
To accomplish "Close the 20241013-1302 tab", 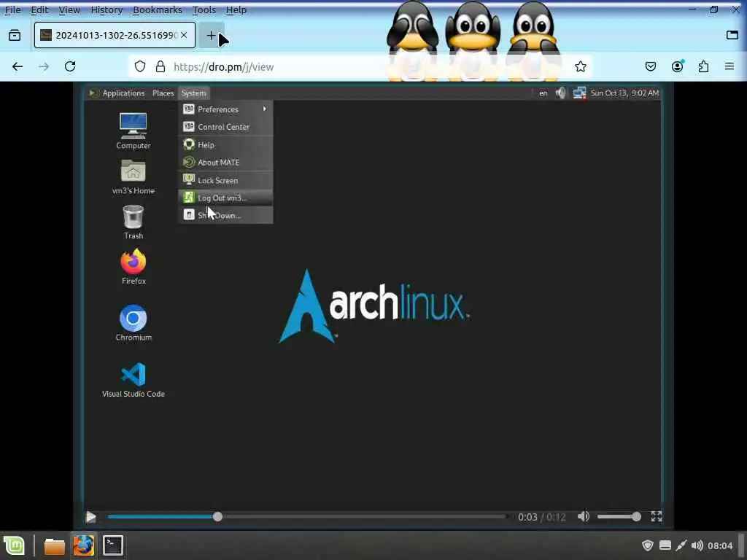I will pyautogui.click(x=184, y=35).
